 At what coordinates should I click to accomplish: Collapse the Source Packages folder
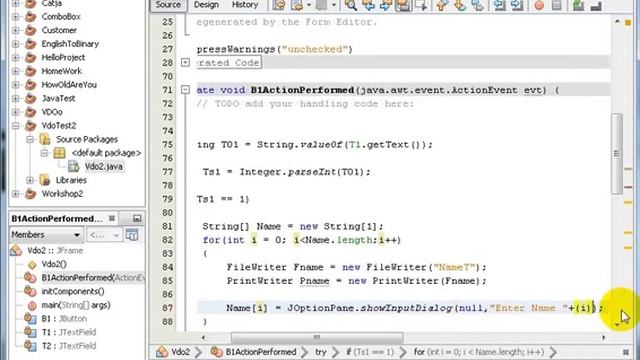[x=30, y=139]
